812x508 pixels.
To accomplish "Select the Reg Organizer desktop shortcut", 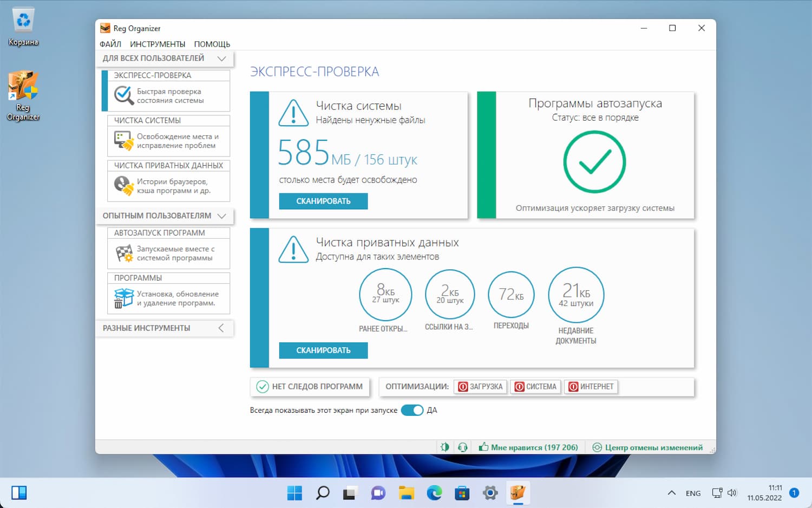I will (23, 95).
